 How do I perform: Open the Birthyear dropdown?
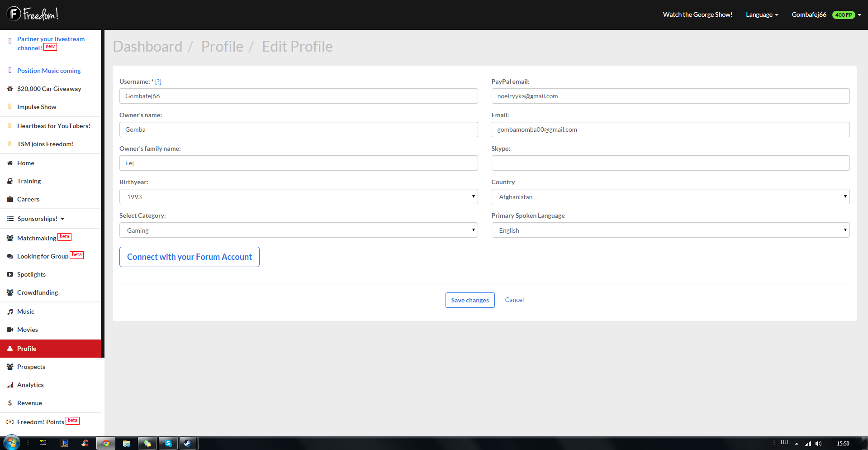click(x=299, y=196)
